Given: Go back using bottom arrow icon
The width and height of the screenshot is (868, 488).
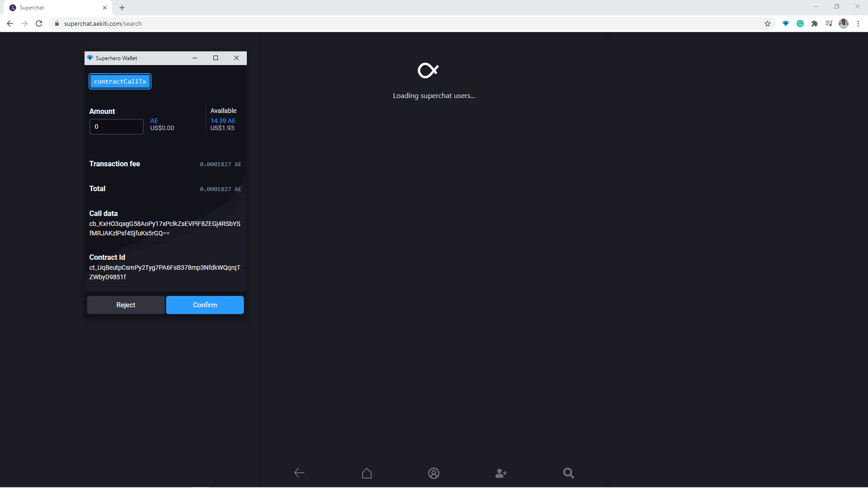Looking at the screenshot, I should pyautogui.click(x=299, y=473).
